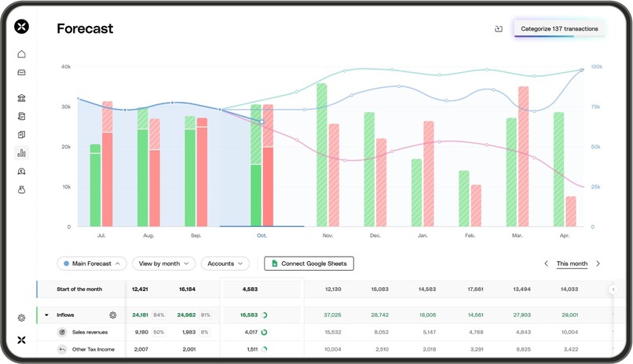Viewport: 633px width, 364px height.
Task: Click the Google Sheets icon in connect button
Action: (275, 264)
